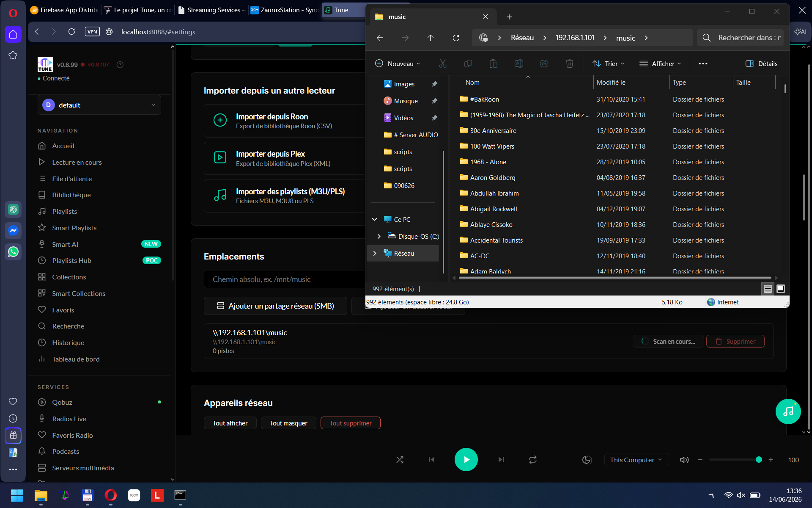812x508 pixels.
Task: Focus the Chemin absolu path input field
Action: (285, 279)
